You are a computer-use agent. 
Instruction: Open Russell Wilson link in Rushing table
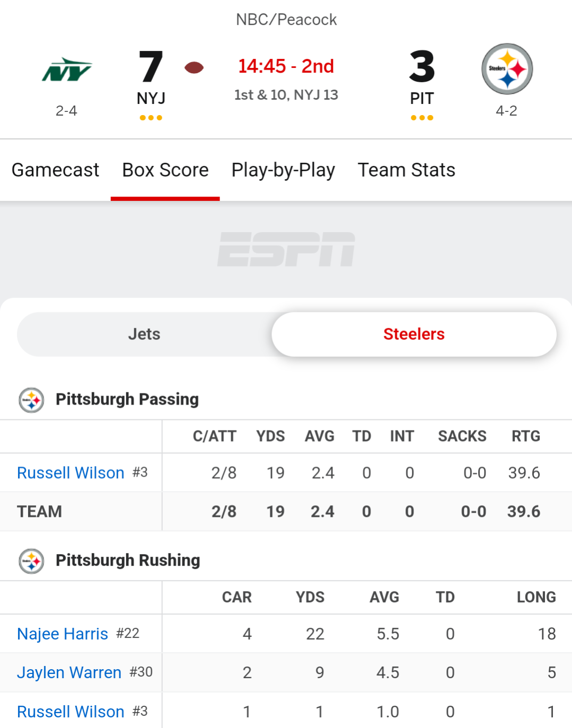coord(71,712)
